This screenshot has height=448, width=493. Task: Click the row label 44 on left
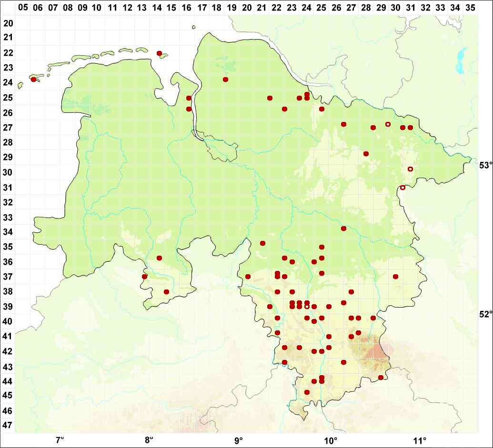click(x=8, y=381)
